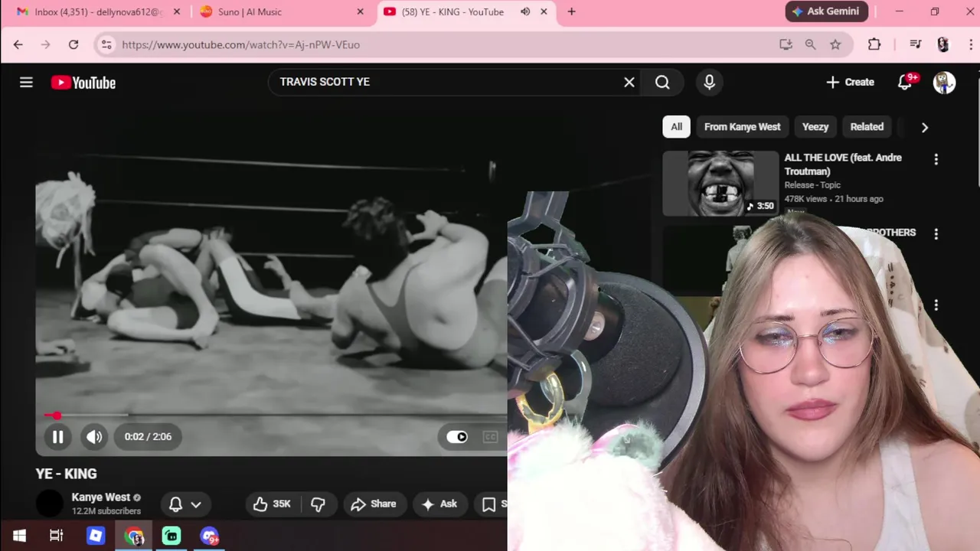Open Kanye West channel avatar

[50, 504]
